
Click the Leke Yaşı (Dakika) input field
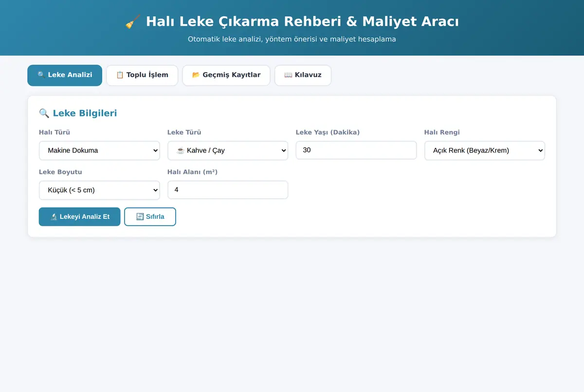click(356, 150)
